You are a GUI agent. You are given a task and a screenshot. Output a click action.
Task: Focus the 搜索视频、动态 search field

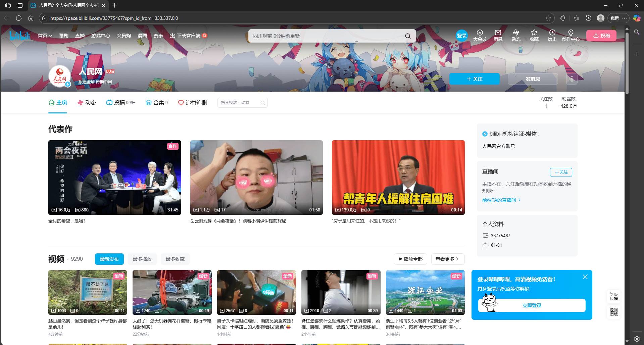coord(240,103)
